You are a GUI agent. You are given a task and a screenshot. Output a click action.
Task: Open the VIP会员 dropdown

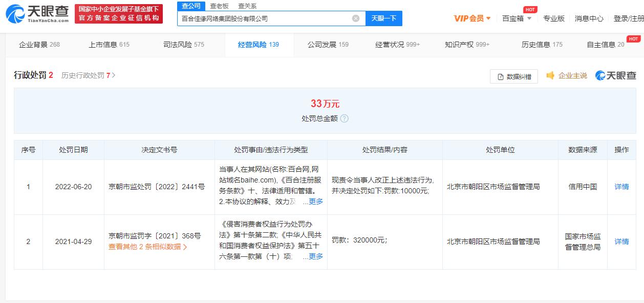point(472,18)
